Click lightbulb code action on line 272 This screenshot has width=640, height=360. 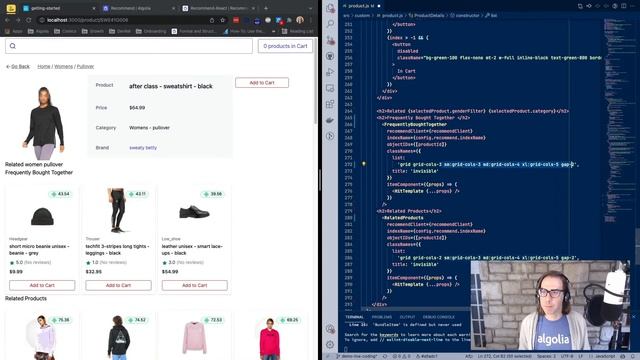click(364, 164)
